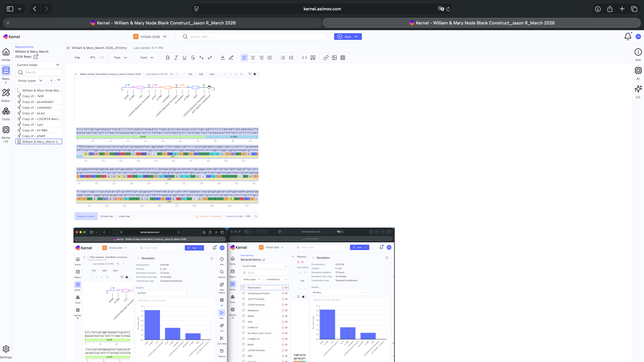Open the user avatar menu
644x362 pixels.
click(638, 37)
